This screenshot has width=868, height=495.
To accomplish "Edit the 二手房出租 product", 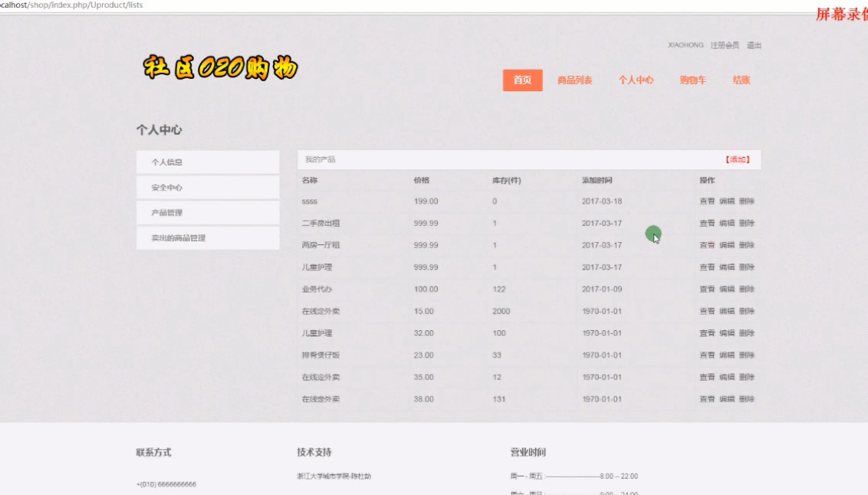I will tap(727, 224).
